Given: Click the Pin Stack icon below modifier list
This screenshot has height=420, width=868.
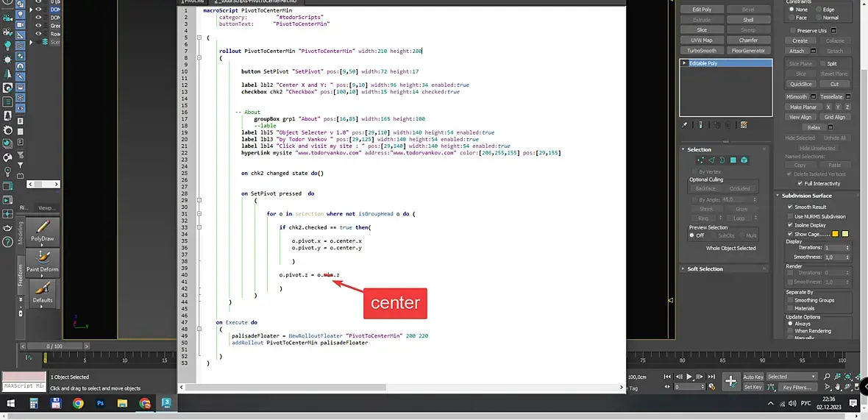Looking at the screenshot, I should coord(685,125).
